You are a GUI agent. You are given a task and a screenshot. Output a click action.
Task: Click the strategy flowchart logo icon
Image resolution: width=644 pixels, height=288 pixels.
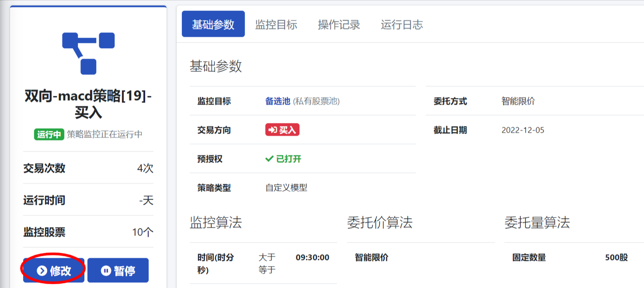(x=88, y=53)
